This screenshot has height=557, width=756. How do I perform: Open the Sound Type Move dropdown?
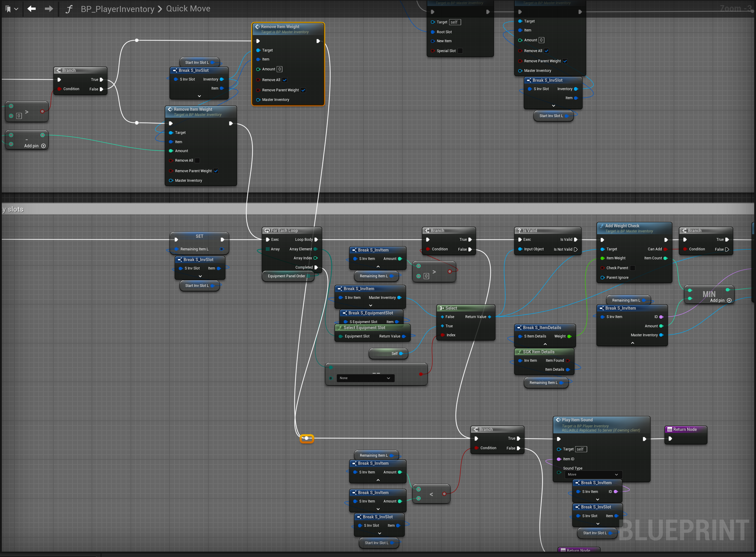click(x=593, y=474)
